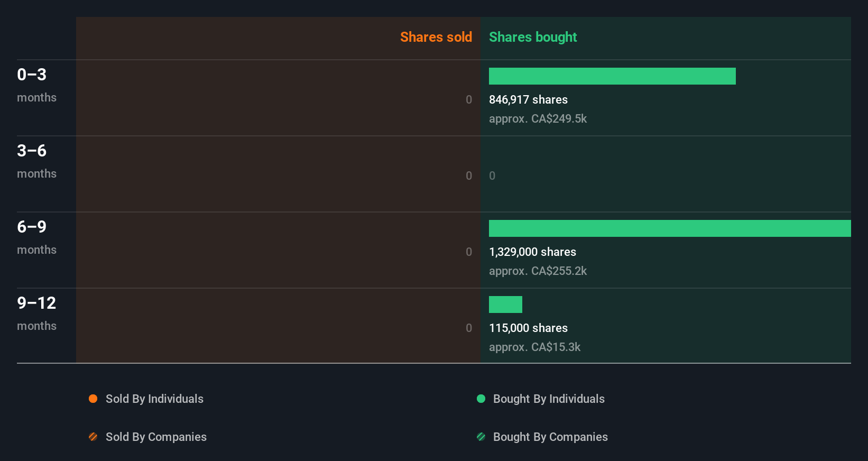Click the approx. CA$15.3k value

click(534, 347)
